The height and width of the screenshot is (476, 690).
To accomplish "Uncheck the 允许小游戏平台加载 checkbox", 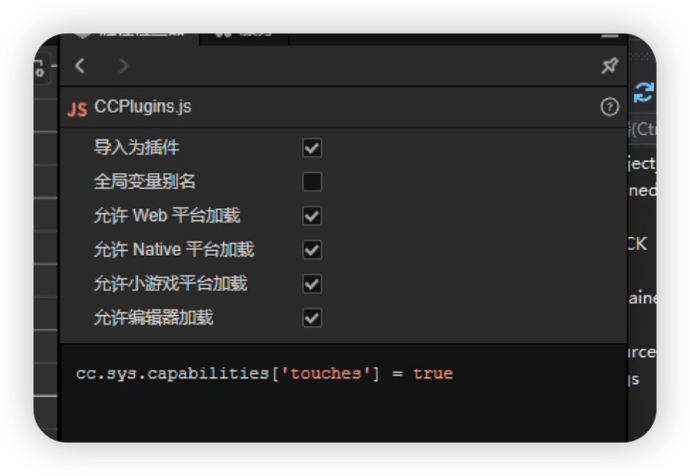I will (312, 284).
